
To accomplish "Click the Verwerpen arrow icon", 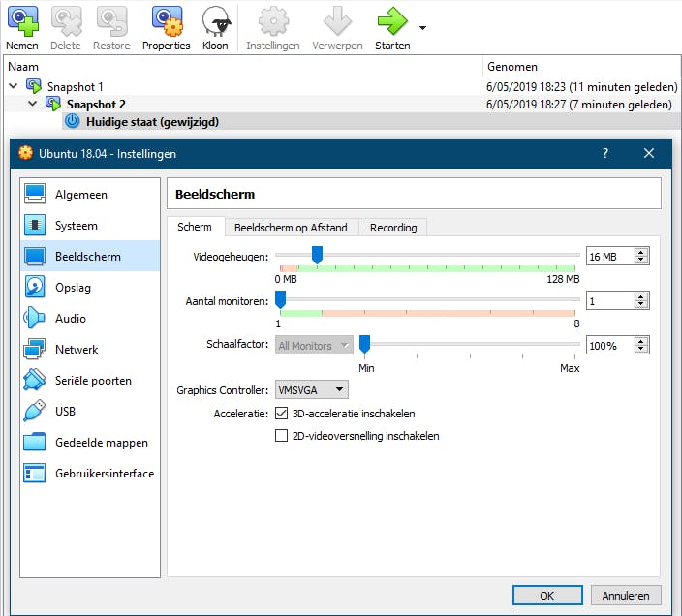I will [337, 21].
